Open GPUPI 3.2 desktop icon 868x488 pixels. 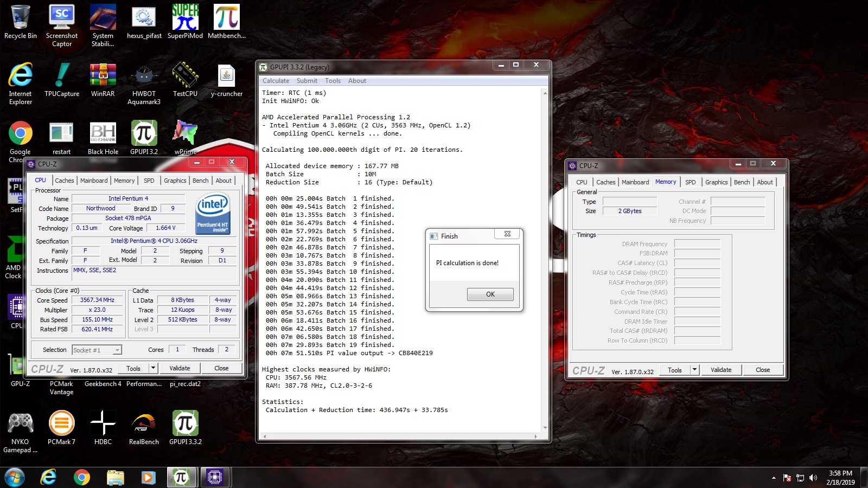[144, 138]
